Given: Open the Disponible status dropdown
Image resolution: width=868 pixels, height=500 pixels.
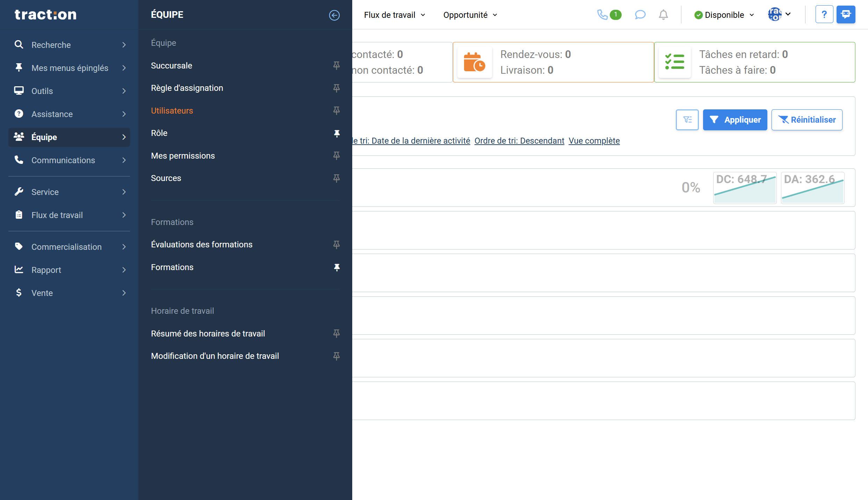Looking at the screenshot, I should (x=724, y=15).
